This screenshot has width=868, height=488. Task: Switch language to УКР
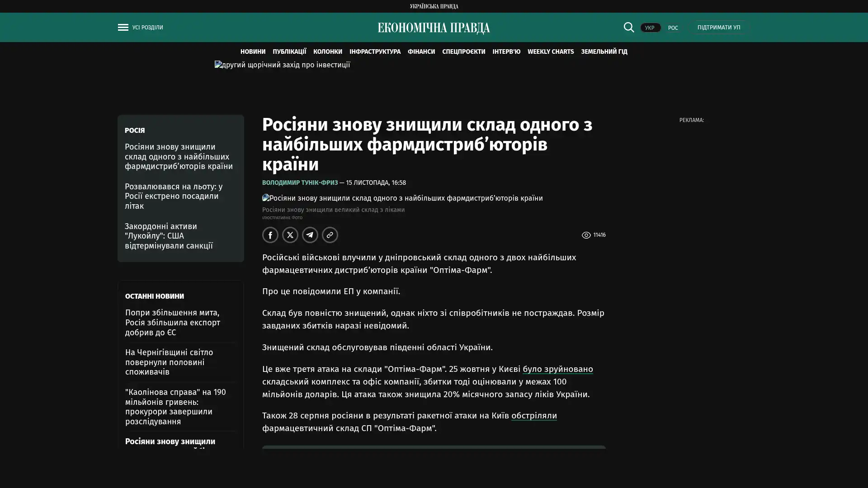pos(650,28)
